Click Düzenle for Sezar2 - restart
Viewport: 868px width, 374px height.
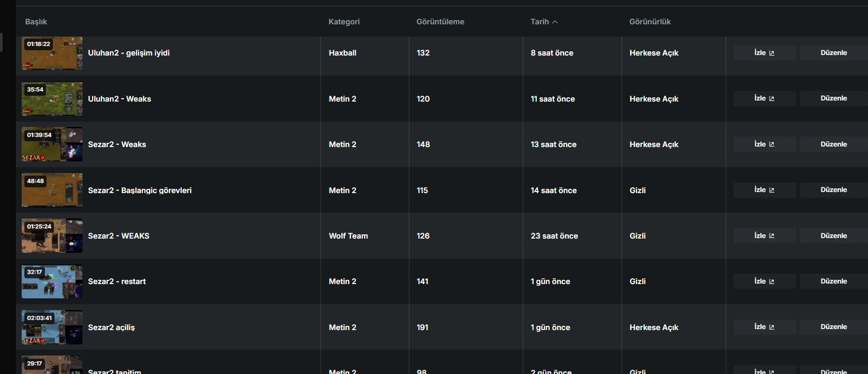tap(834, 281)
